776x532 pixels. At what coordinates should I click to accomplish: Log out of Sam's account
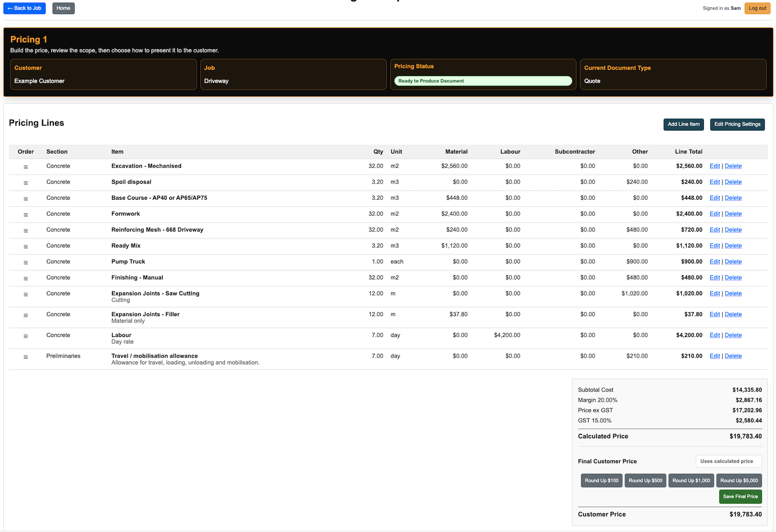[x=757, y=8]
